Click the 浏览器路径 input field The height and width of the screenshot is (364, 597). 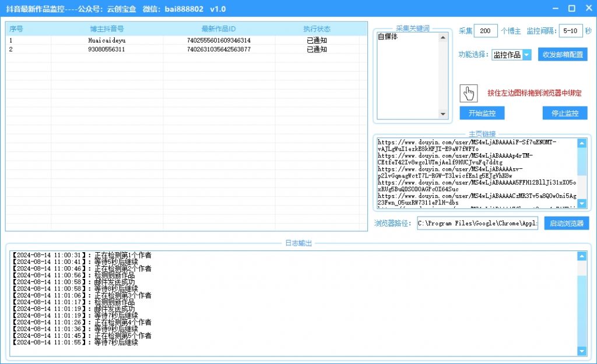pos(477,224)
